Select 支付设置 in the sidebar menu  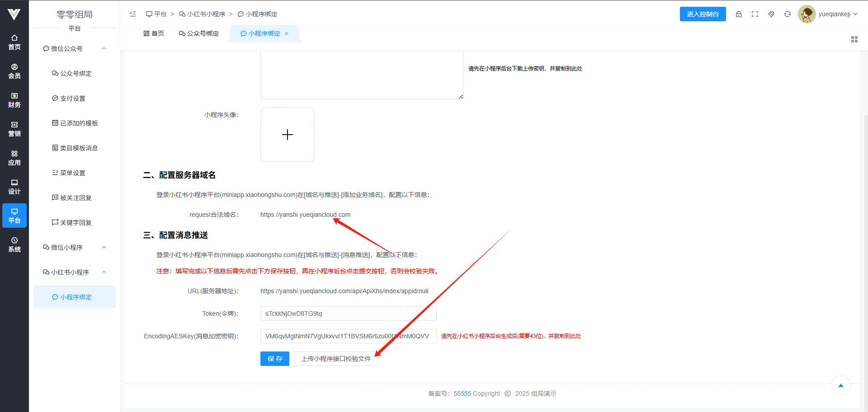pyautogui.click(x=72, y=98)
